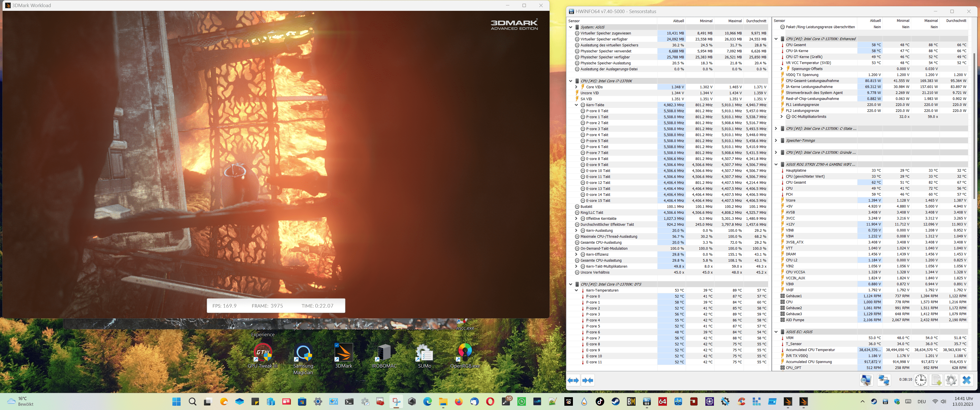The height and width of the screenshot is (410, 980).
Task: Open Windows Start menu
Action: point(177,402)
